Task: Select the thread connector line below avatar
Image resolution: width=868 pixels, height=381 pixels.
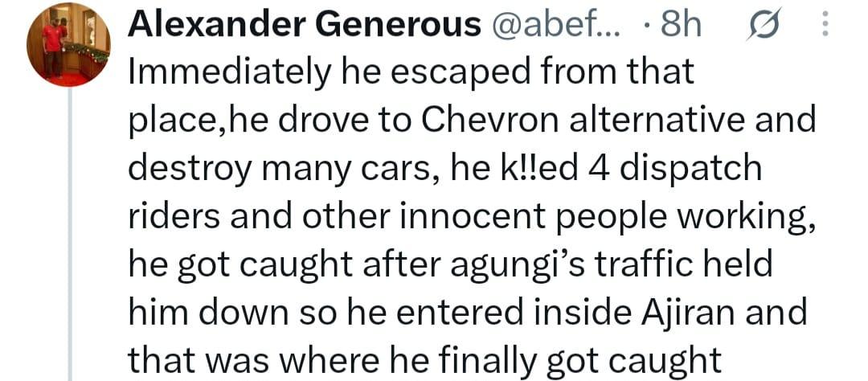Action: (70, 234)
